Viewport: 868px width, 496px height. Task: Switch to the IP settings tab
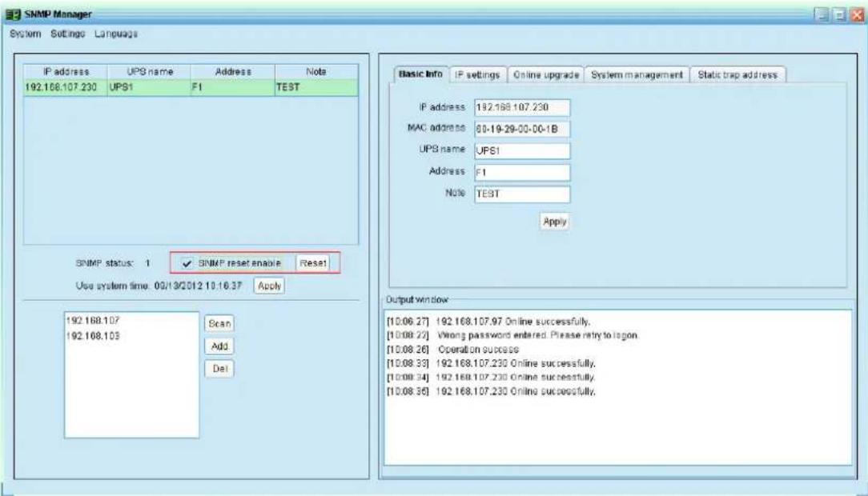[x=477, y=74]
